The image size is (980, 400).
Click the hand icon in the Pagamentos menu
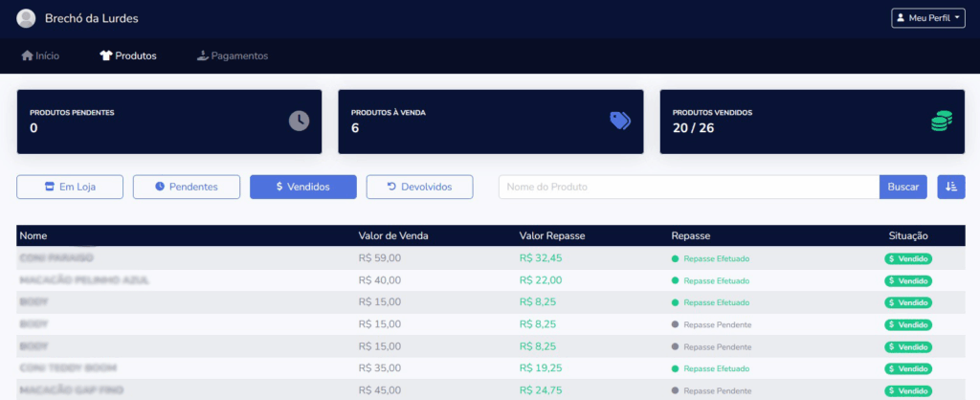pos(202,56)
